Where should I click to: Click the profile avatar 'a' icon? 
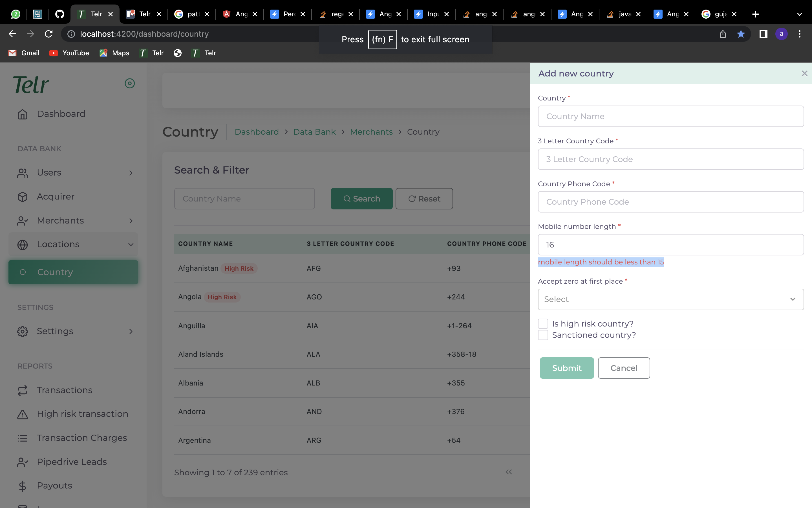pyautogui.click(x=782, y=34)
